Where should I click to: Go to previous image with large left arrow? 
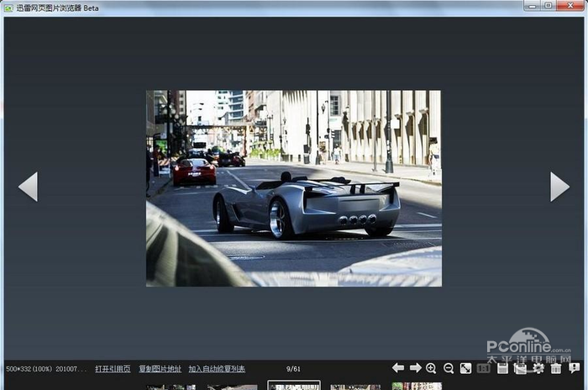28,187
